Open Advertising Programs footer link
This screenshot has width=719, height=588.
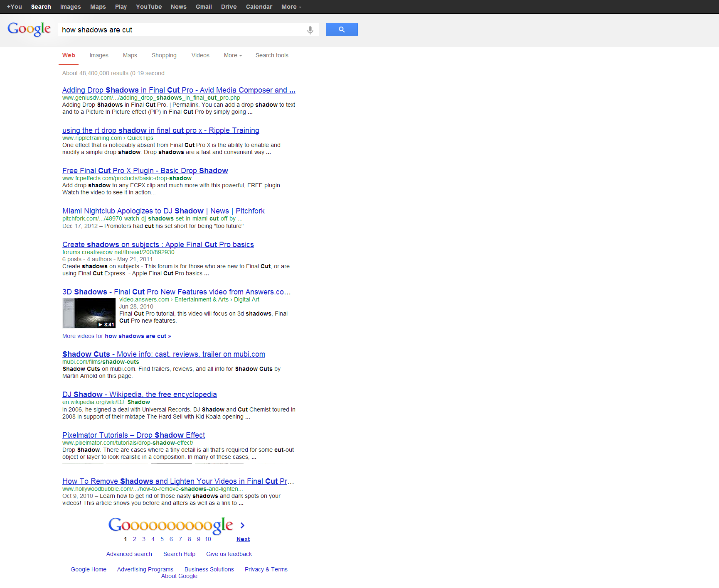(x=145, y=569)
